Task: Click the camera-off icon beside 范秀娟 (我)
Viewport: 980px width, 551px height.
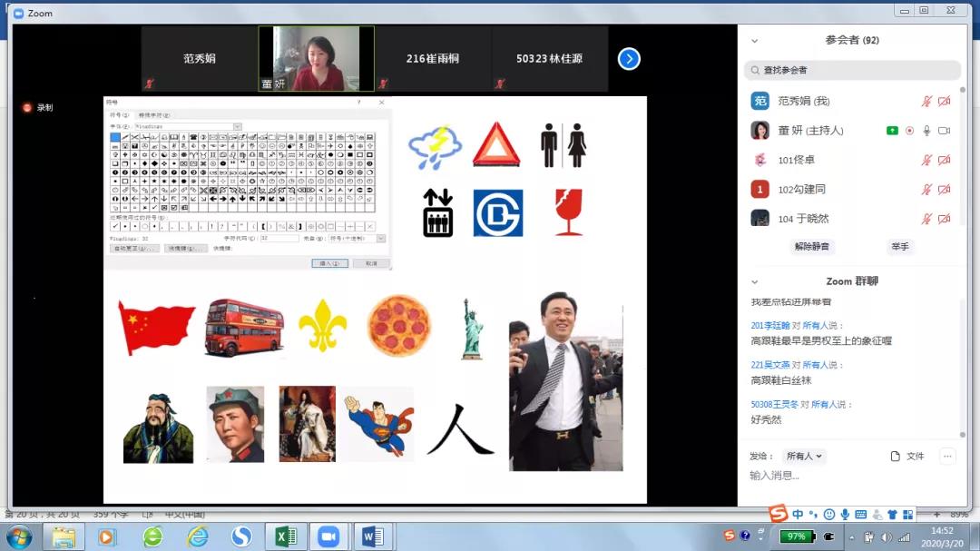Action: (x=944, y=101)
